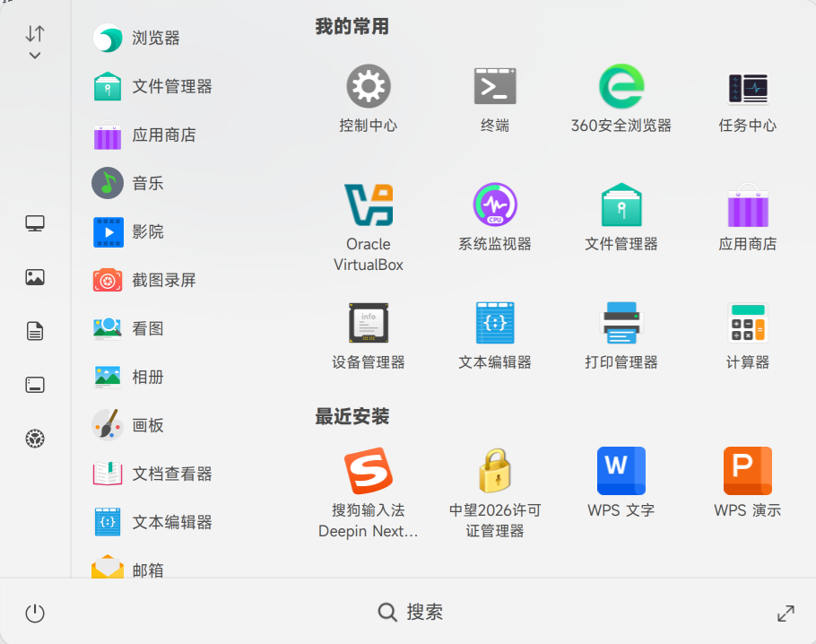Open 文件管理器 in the left app list
816x644 pixels.
[x=152, y=86]
